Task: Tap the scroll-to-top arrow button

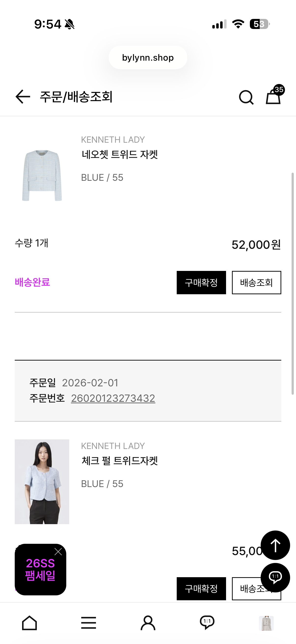Action: click(275, 545)
